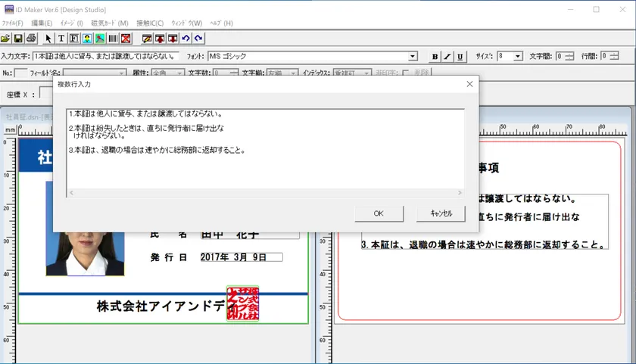Select the portrait photo tool icon

(x=87, y=38)
